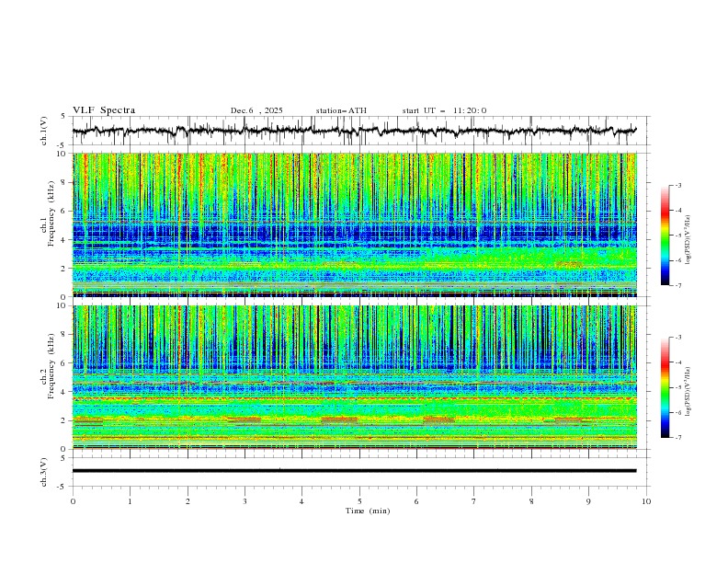Select the Dec.6, 2025 date label
Viewport: 728px width, 563px height.
(256, 110)
